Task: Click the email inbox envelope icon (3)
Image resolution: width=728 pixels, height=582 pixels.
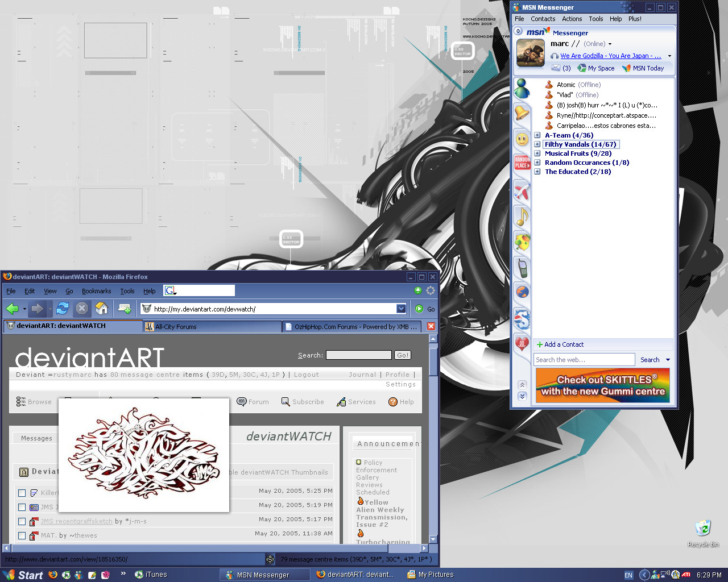Action: (556, 68)
